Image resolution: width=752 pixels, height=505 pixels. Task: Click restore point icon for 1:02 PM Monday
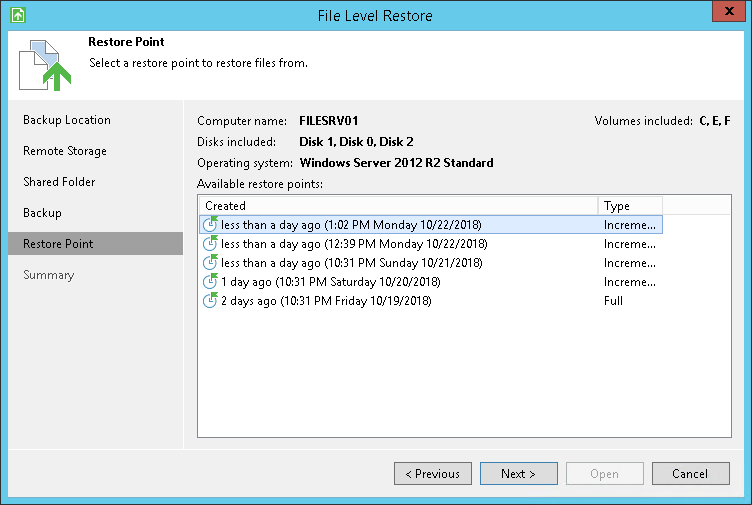pos(210,224)
